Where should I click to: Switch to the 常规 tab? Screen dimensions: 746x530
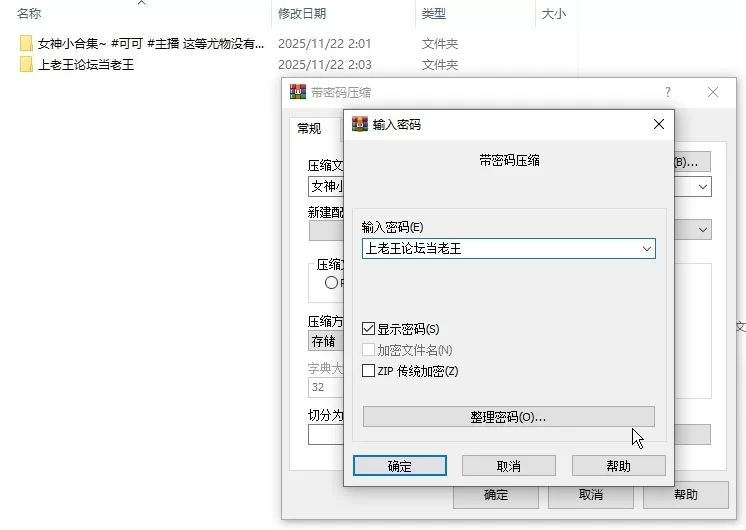click(x=309, y=128)
